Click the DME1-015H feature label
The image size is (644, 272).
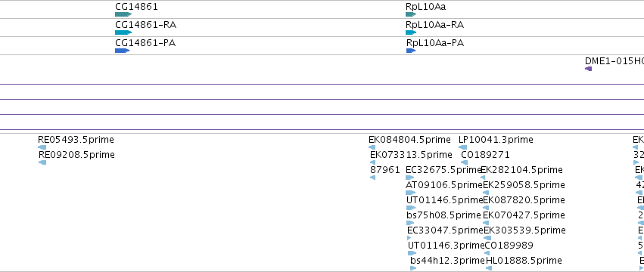(614, 60)
